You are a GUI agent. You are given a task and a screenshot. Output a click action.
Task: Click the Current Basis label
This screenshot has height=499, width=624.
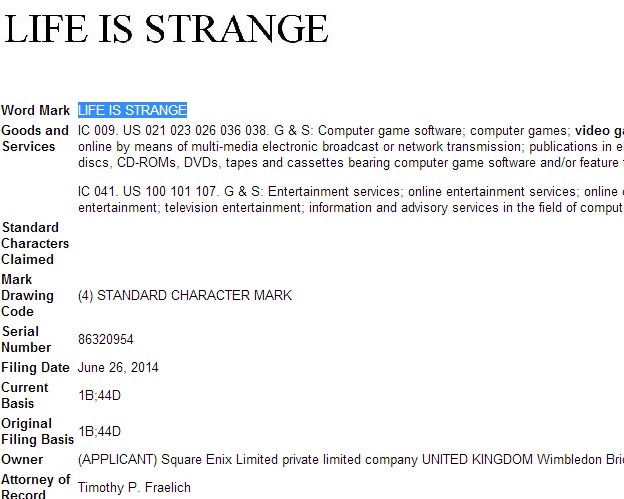click(25, 395)
